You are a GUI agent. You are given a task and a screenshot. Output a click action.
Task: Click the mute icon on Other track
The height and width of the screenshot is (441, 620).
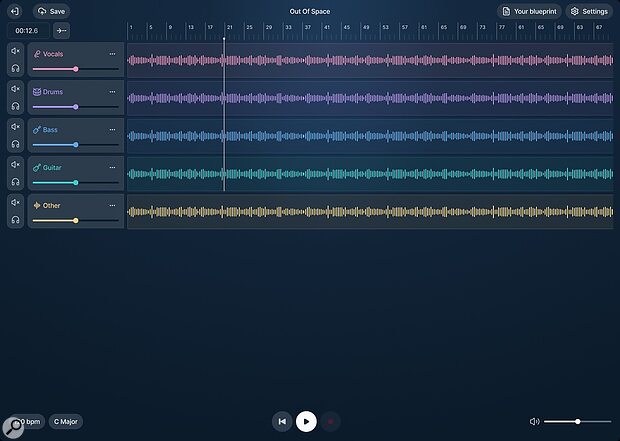coord(15,202)
